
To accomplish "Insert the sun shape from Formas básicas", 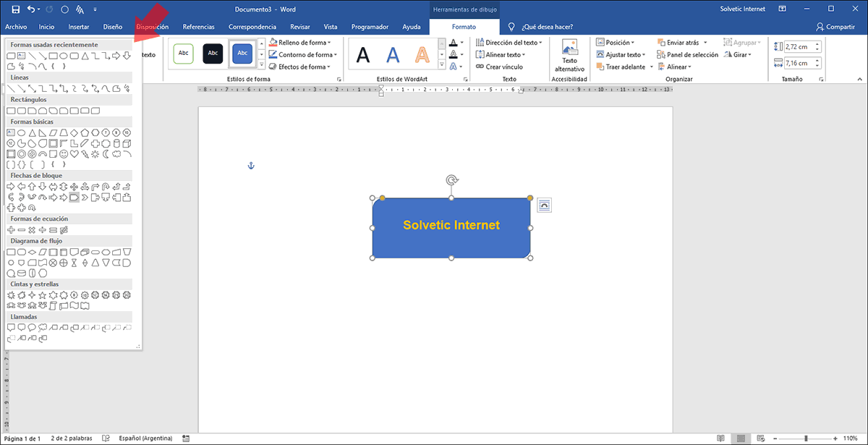I will [95, 154].
